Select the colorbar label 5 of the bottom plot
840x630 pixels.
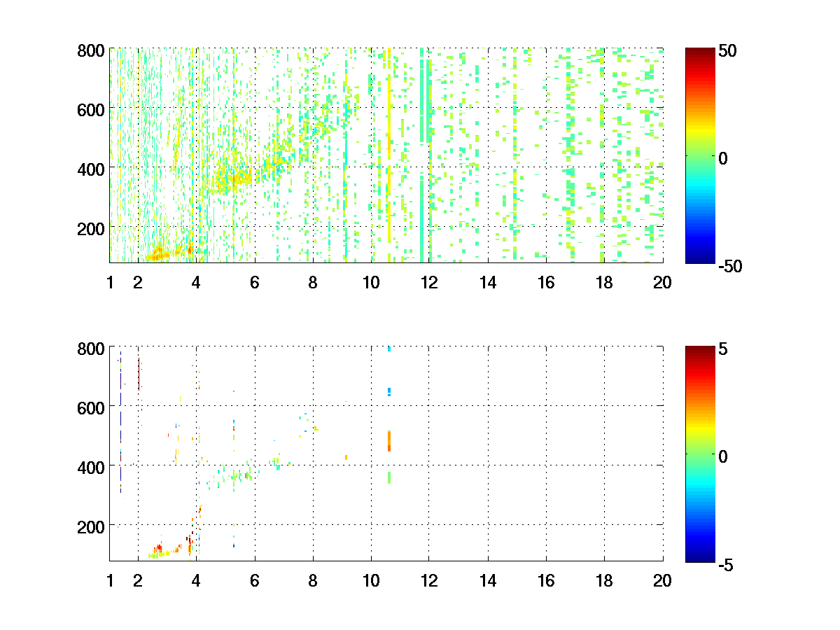pos(724,349)
